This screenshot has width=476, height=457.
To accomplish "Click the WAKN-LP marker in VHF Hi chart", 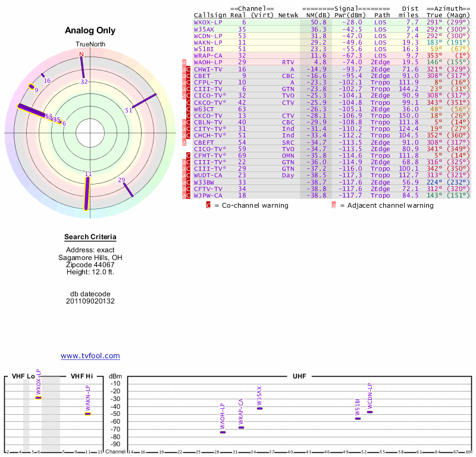I will click(x=87, y=414).
